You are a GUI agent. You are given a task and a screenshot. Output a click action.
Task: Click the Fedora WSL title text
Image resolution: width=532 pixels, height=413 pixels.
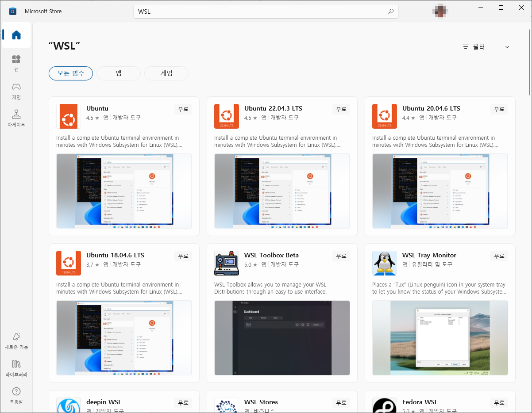(420, 402)
